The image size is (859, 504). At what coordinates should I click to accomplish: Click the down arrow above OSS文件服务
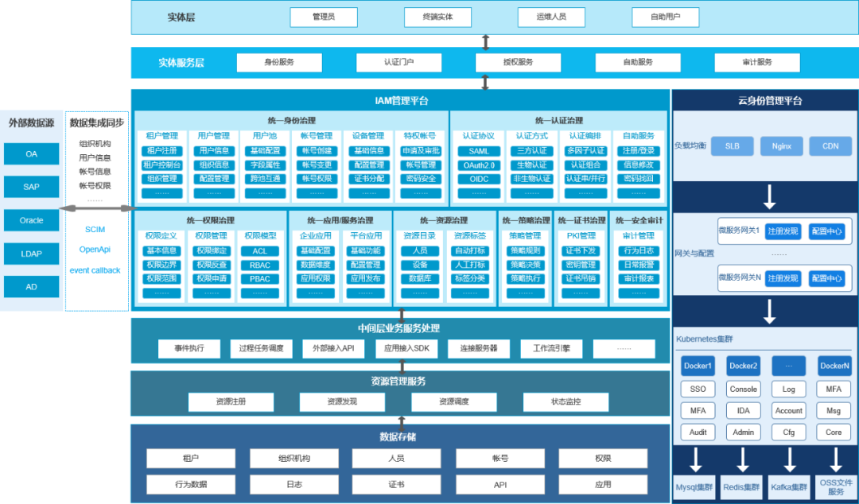pos(836,459)
